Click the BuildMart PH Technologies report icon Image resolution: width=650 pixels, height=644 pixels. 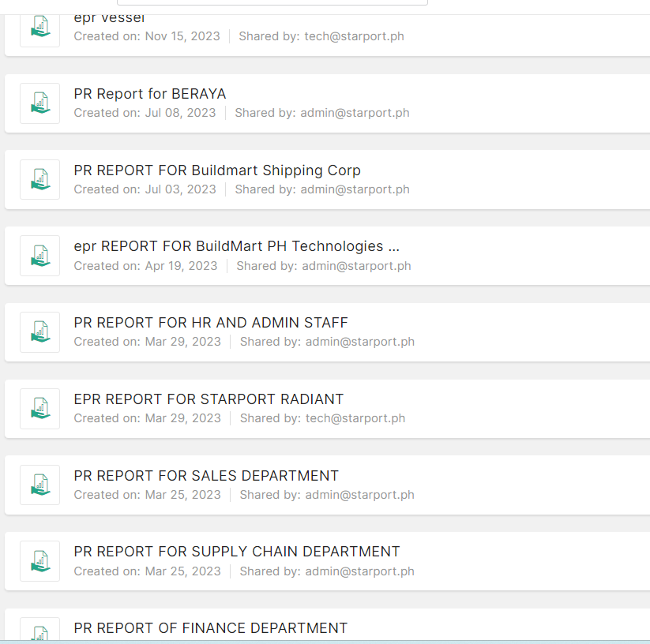click(x=39, y=256)
